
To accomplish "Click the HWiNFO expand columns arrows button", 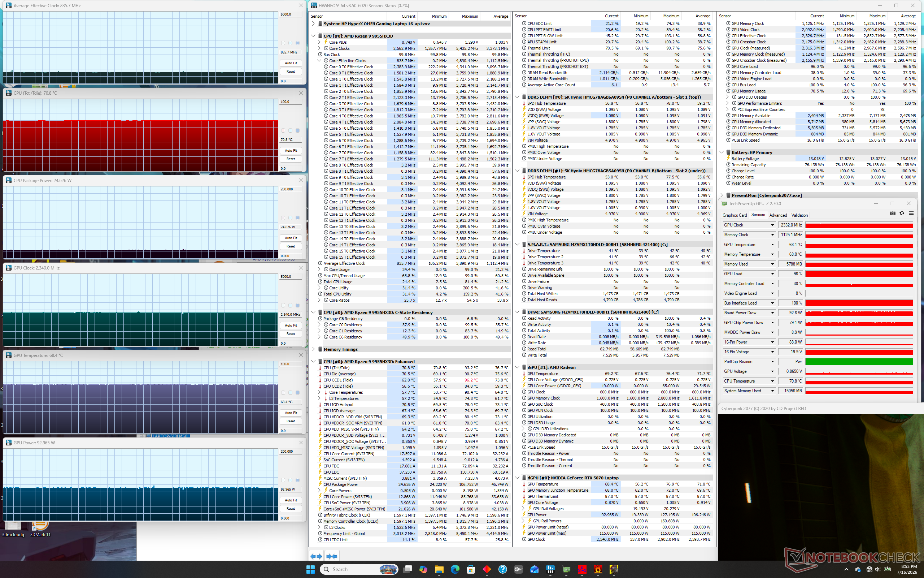I will point(316,556).
